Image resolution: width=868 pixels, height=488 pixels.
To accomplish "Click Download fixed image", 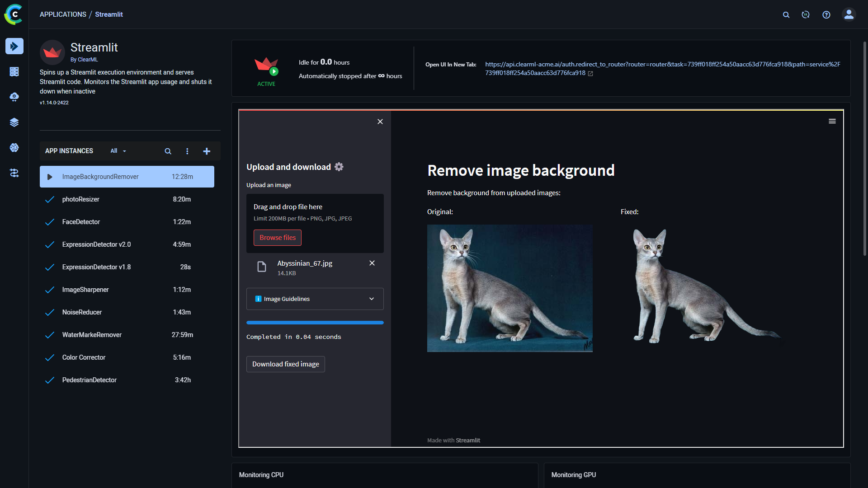I will [x=285, y=364].
